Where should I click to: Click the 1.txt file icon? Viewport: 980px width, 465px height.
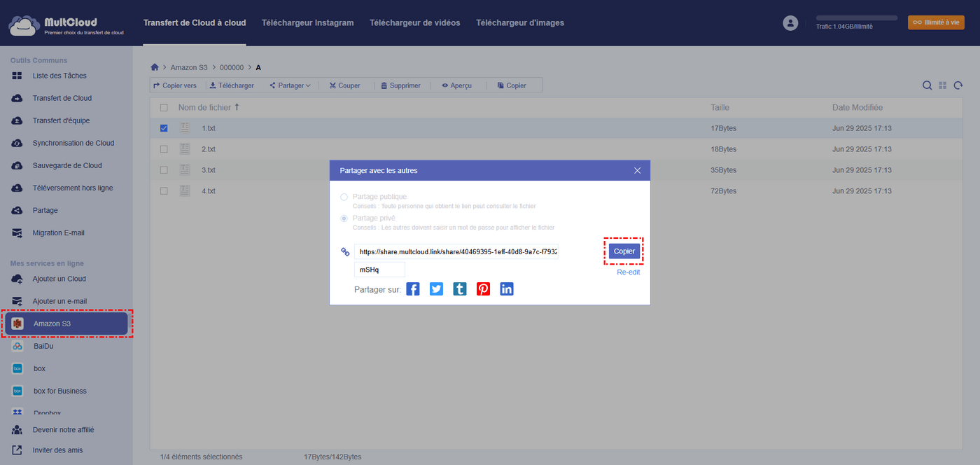click(x=185, y=128)
